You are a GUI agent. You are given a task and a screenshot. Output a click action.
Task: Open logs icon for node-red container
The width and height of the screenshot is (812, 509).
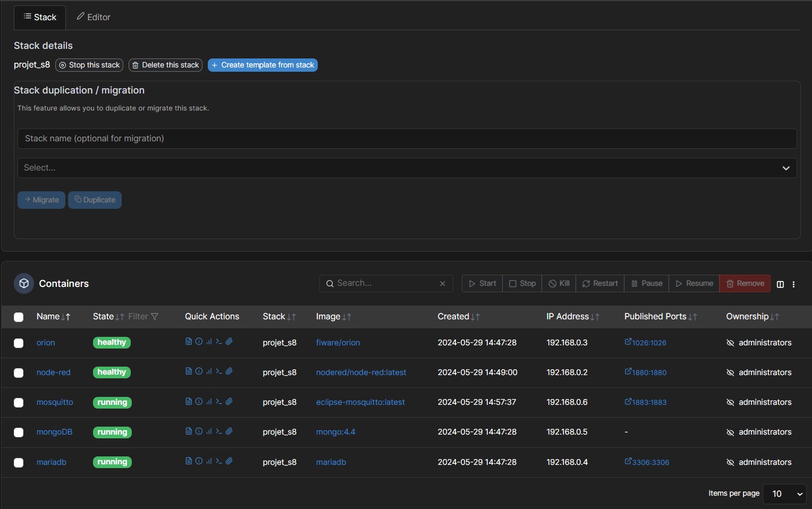[189, 371]
